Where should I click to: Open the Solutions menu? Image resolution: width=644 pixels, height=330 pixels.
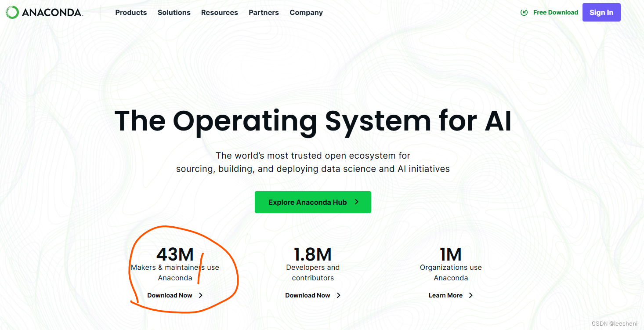[174, 12]
